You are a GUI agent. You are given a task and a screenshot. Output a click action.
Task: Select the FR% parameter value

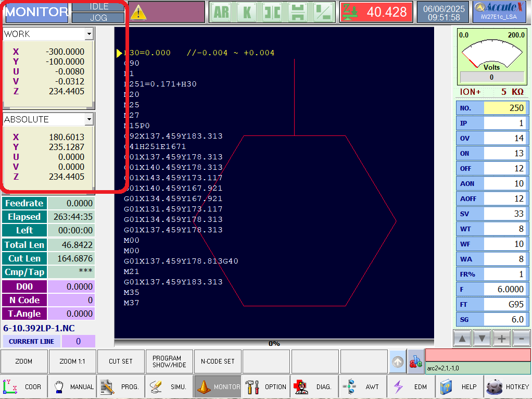[504, 274]
